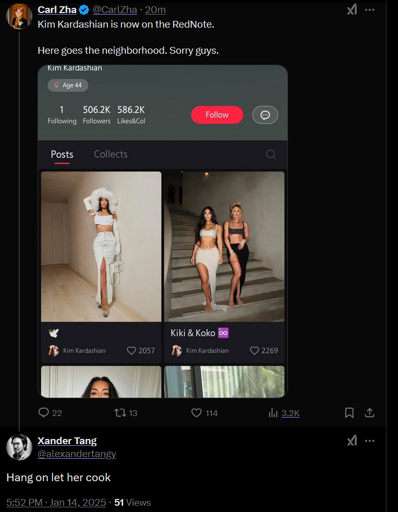Open Grok icon on Xander Tang's reply

click(x=352, y=441)
